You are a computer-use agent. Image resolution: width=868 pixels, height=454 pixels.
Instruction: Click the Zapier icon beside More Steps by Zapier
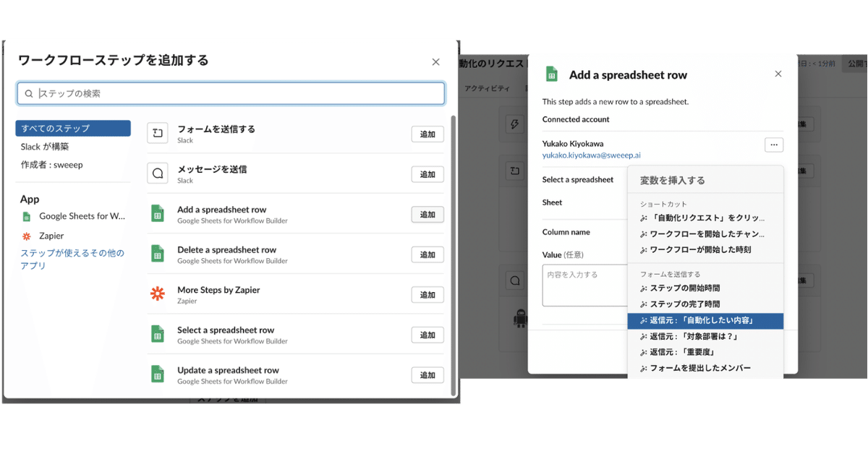coord(158,294)
